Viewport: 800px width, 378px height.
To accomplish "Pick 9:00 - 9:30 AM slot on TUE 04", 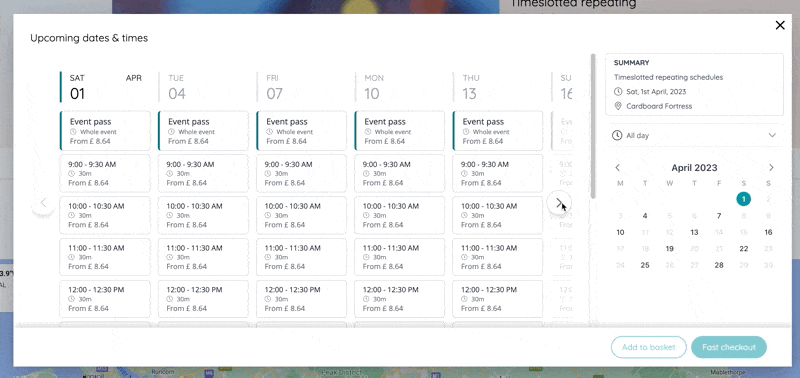I will click(204, 173).
